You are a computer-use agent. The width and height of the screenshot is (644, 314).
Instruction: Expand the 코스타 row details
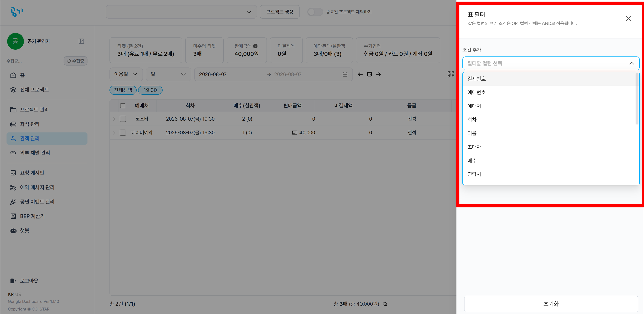pyautogui.click(x=114, y=119)
